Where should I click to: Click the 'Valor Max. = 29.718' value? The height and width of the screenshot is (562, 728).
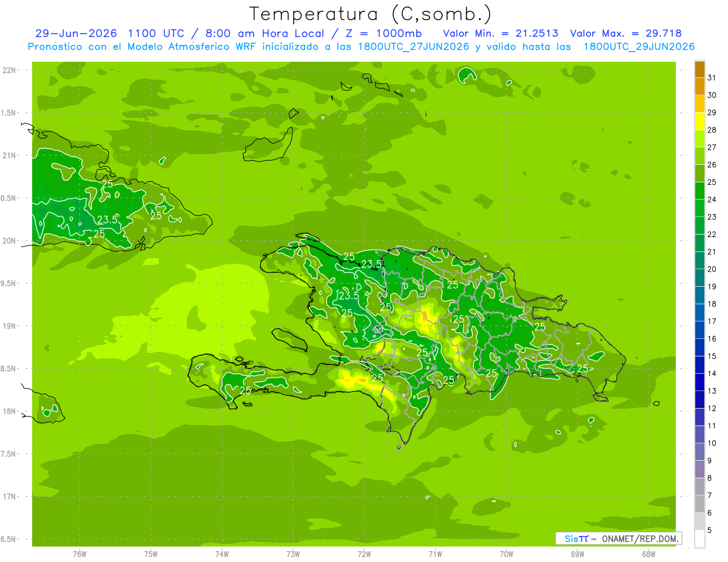coord(626,33)
